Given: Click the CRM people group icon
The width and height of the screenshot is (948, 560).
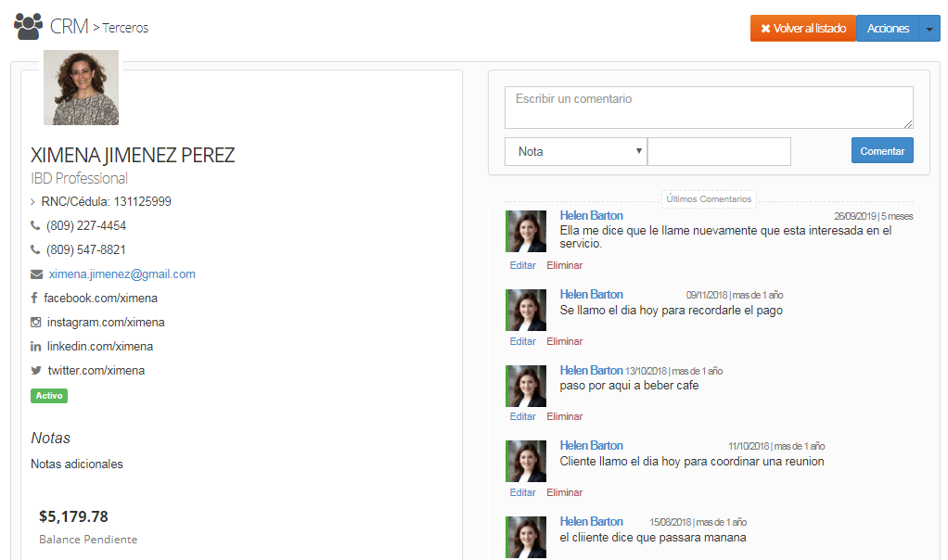Looking at the screenshot, I should 29,27.
